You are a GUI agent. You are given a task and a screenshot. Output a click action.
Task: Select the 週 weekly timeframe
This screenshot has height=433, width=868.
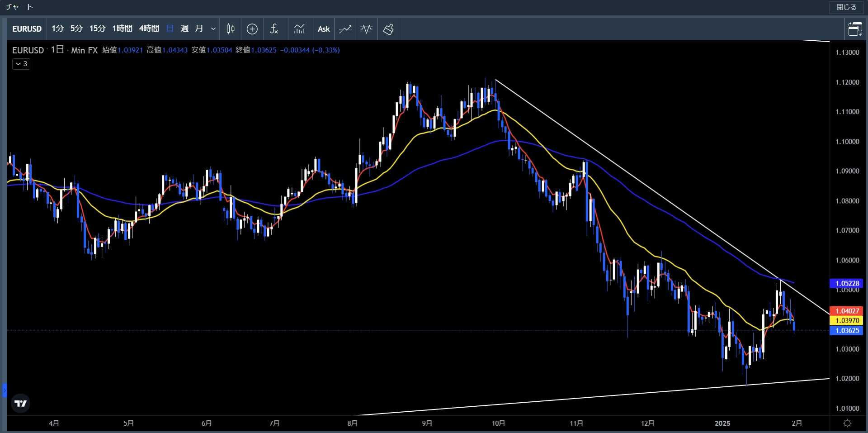coord(184,29)
